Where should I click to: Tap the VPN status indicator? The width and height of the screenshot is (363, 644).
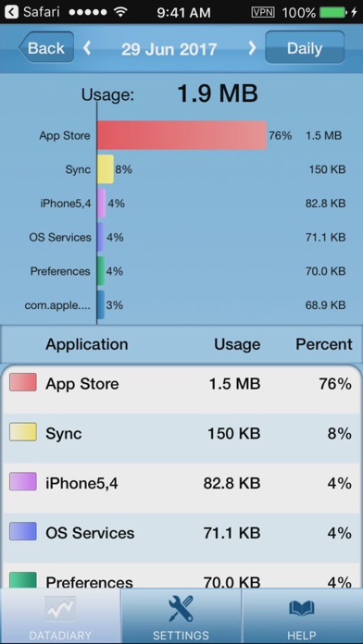(263, 12)
